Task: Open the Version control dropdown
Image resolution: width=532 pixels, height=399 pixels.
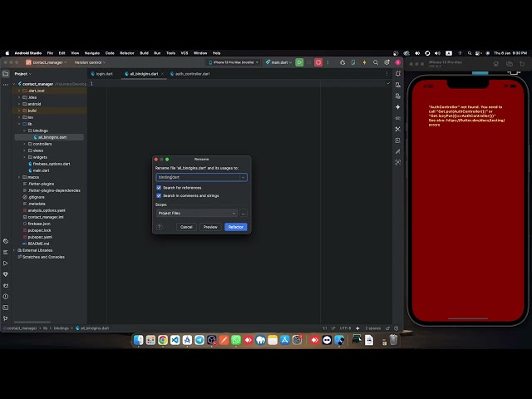Action: [x=90, y=62]
